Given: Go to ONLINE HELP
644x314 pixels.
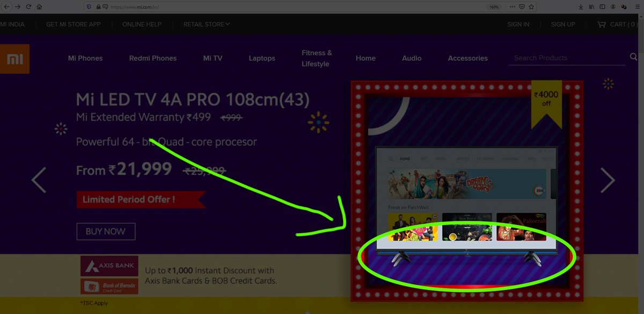Looking at the screenshot, I should point(142,24).
